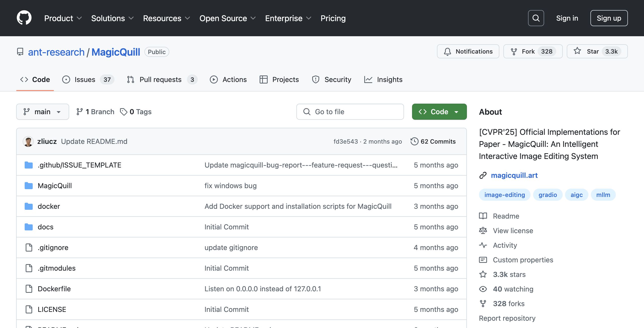The width and height of the screenshot is (644, 328).
Task: Click the bell icon in Notifications
Action: pos(448,52)
